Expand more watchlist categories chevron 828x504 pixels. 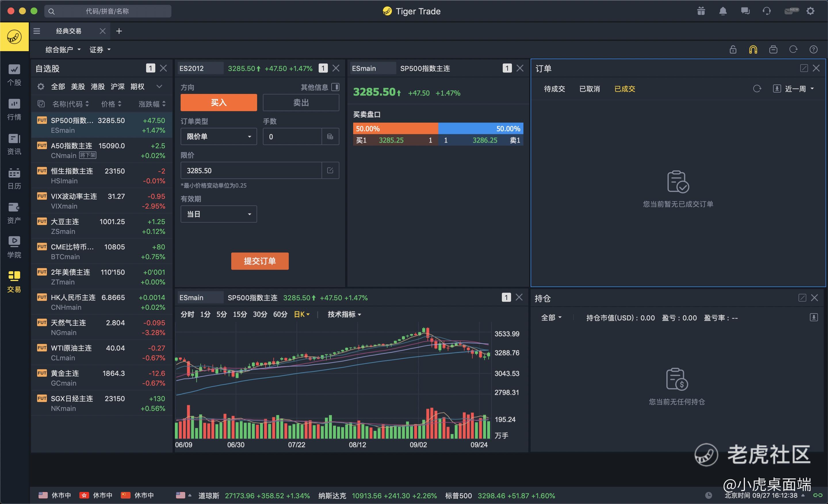tap(159, 86)
